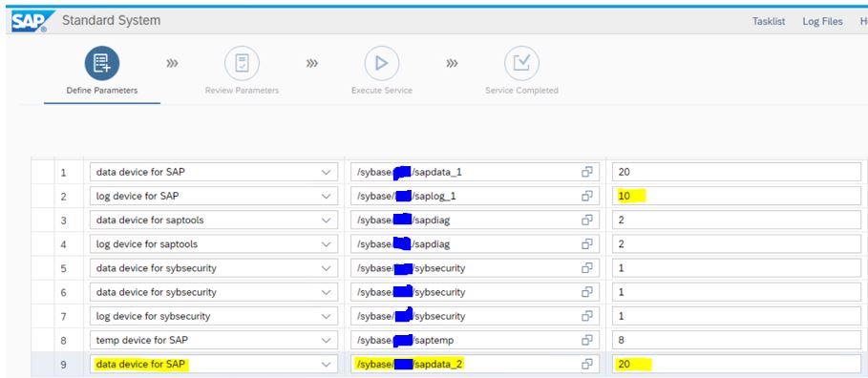The width and height of the screenshot is (868, 378).
Task: Edit size field of row 4 log saptools
Action: [736, 244]
